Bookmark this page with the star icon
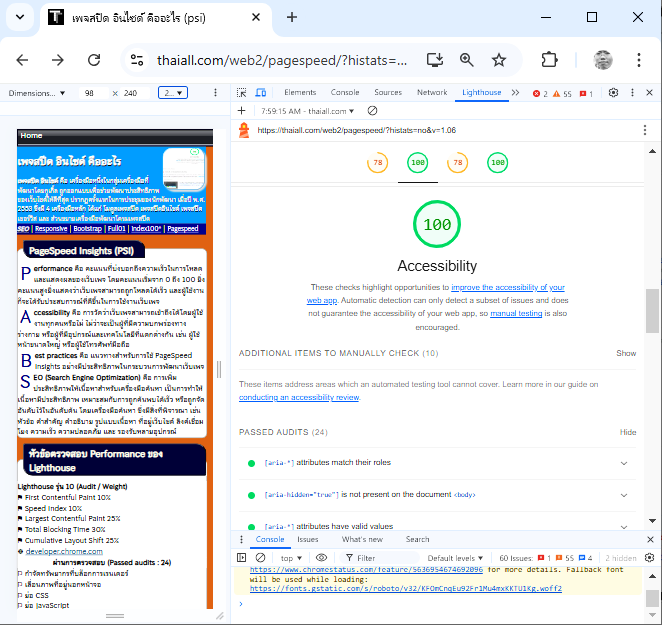 (x=499, y=60)
